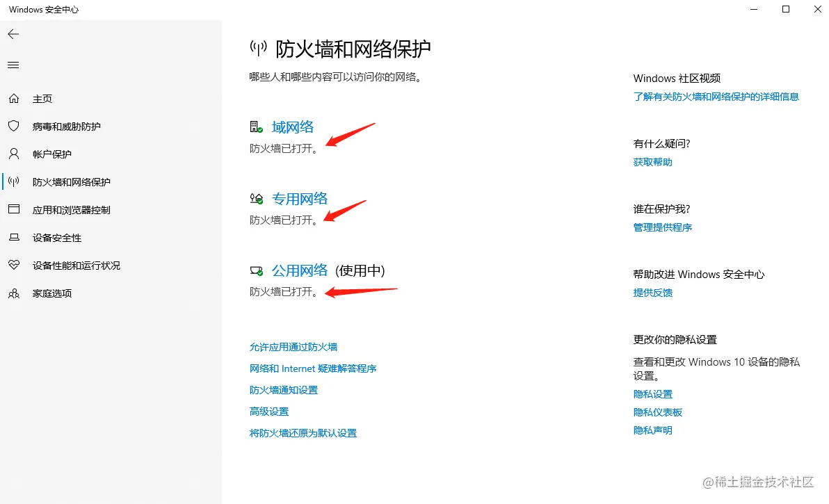Click 帮助改进 Windows 安全中心 heading

(699, 274)
